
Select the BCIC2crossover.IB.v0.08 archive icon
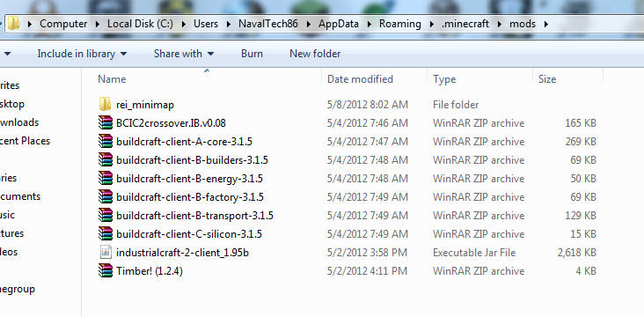coord(106,123)
